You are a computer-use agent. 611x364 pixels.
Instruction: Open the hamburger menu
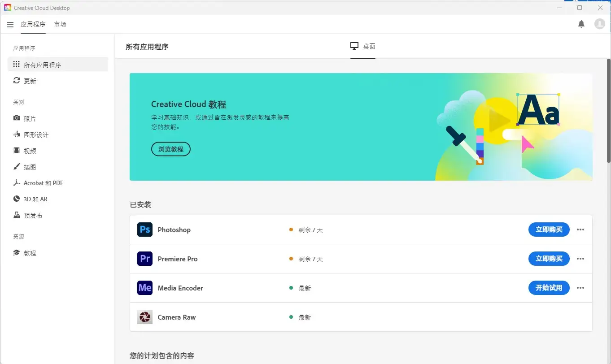(10, 24)
